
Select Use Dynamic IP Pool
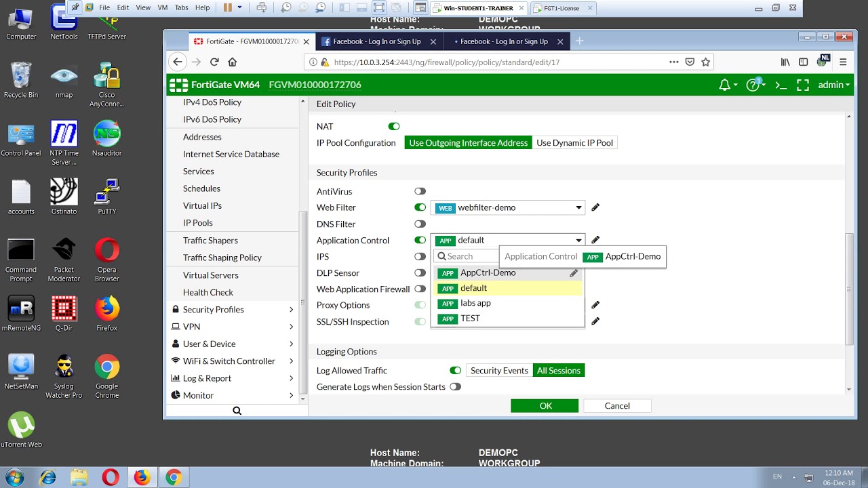point(574,143)
